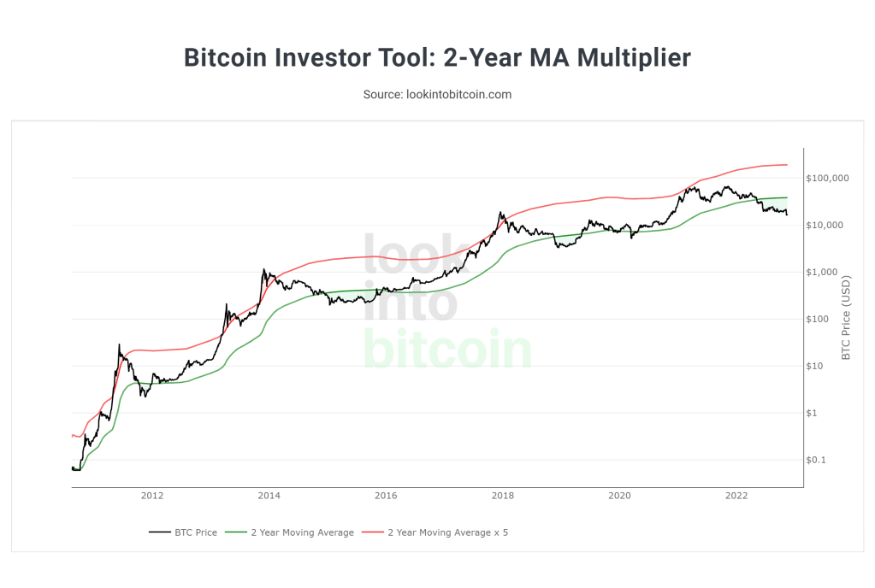
Task: Click the BTC Price (USD) axis title
Action: [x=847, y=317]
